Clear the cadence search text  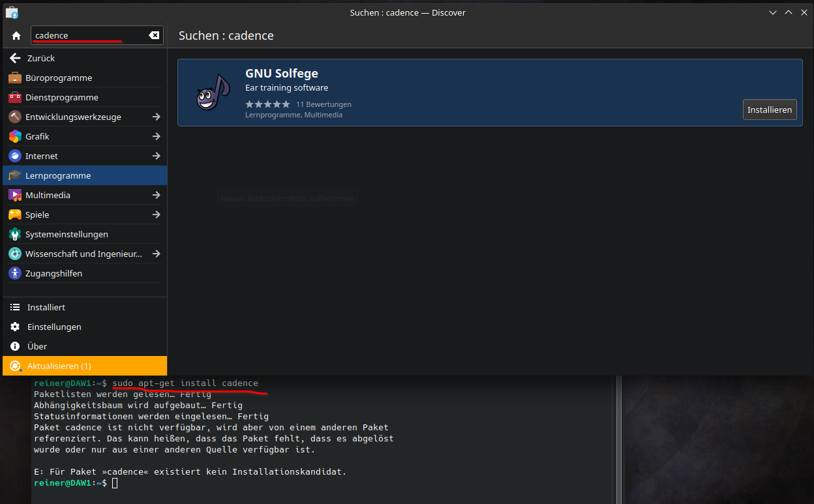click(154, 35)
